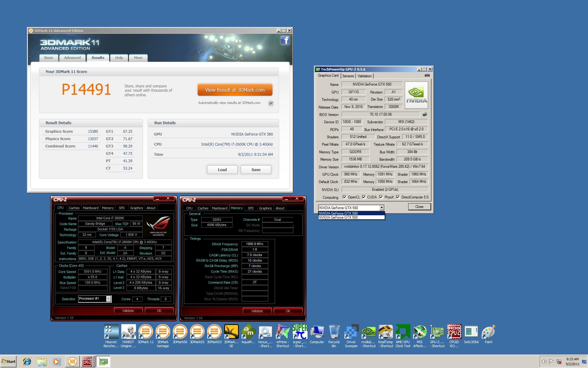The height and width of the screenshot is (368, 588).
Task: Open Caches tab in left CPU-Z window
Action: tap(74, 208)
